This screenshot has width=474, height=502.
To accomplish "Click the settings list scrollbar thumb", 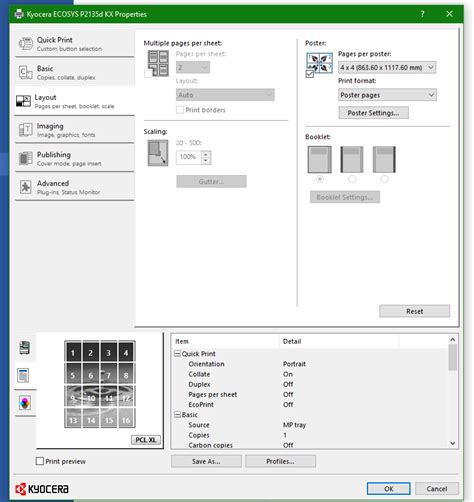I will coord(452,357).
